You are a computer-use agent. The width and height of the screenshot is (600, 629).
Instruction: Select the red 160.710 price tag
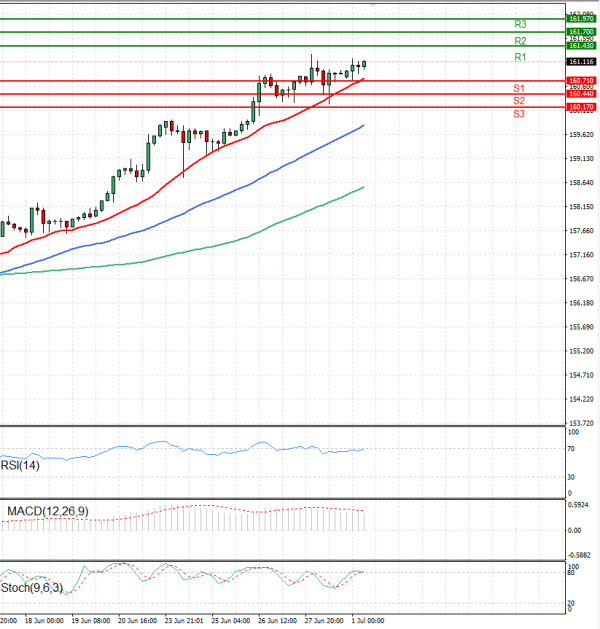click(581, 80)
